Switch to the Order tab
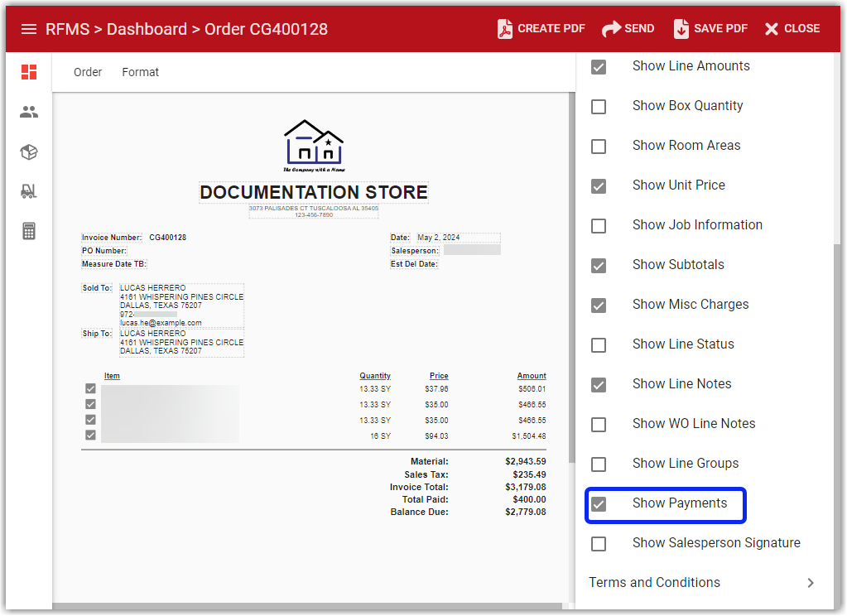This screenshot has height=616, width=847. pos(88,72)
